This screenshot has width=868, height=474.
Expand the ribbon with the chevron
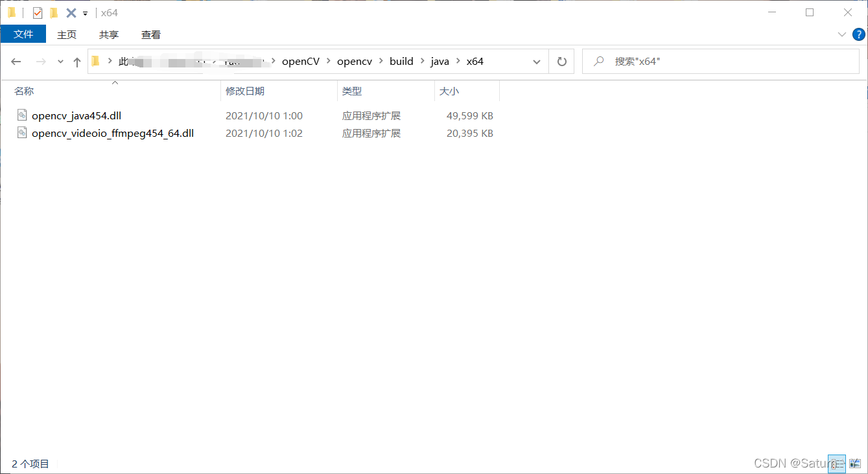[842, 34]
